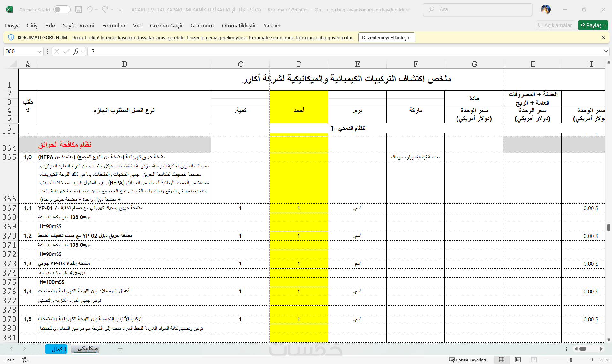Switch to the إنكمال sheet tab

pos(56,349)
